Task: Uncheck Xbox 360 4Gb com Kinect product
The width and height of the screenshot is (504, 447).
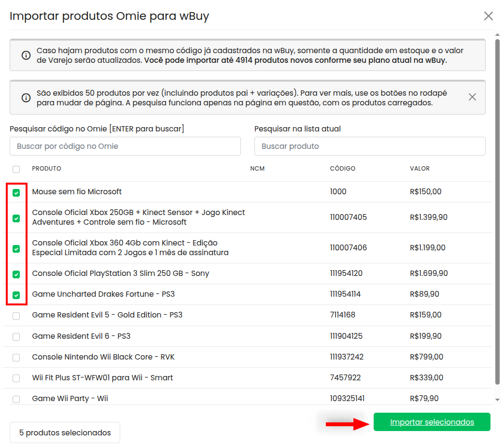Action: coord(16,249)
